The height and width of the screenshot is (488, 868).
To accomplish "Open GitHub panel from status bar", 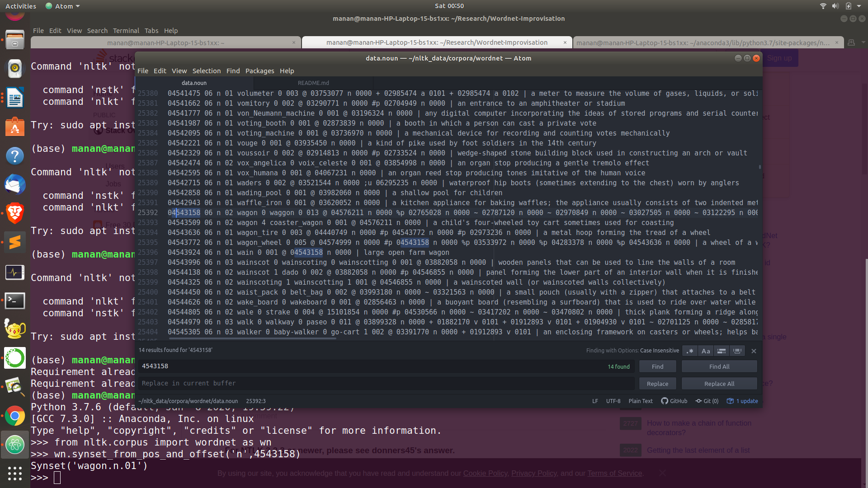I will point(674,401).
